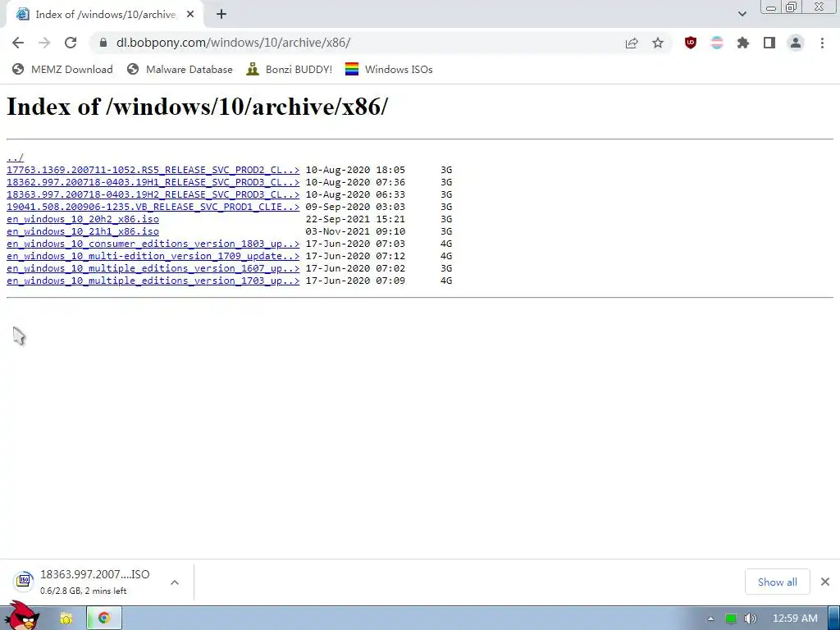The width and height of the screenshot is (840, 630).
Task: Open the Bonzi BUDDY! bookmark
Action: (x=290, y=69)
